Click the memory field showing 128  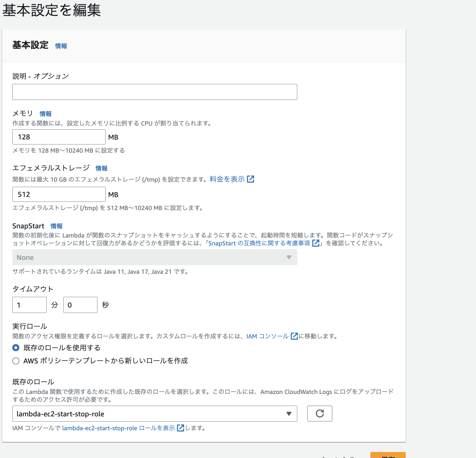[59, 137]
